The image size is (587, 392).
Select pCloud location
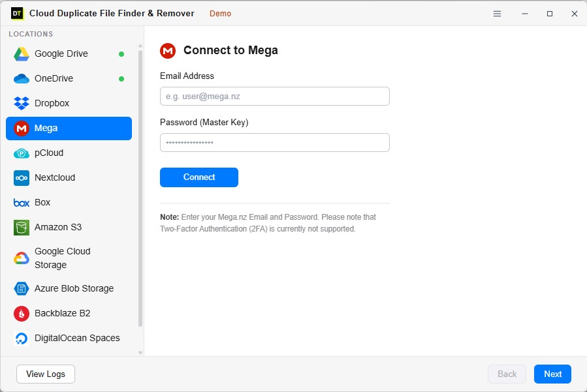coord(69,153)
